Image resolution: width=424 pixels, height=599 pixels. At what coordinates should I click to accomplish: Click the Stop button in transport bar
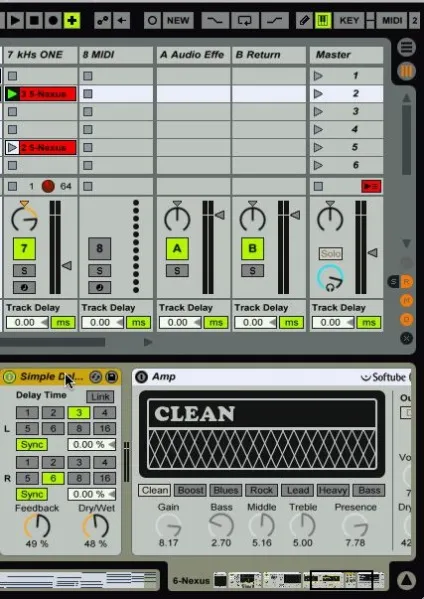[34, 20]
